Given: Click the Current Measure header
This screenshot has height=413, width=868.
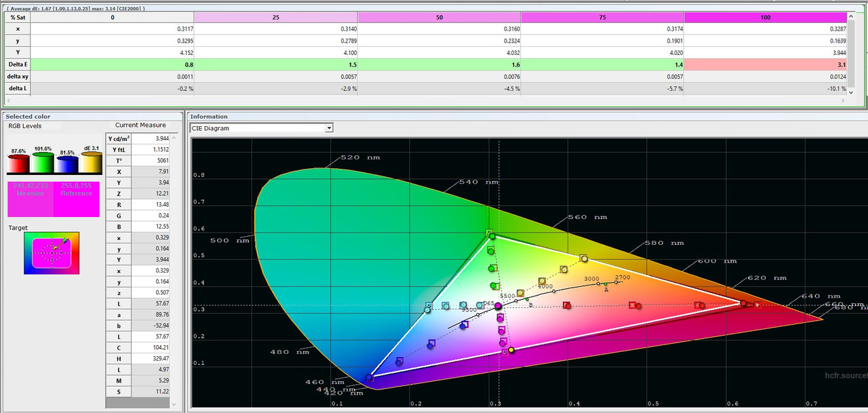Looking at the screenshot, I should click(140, 125).
